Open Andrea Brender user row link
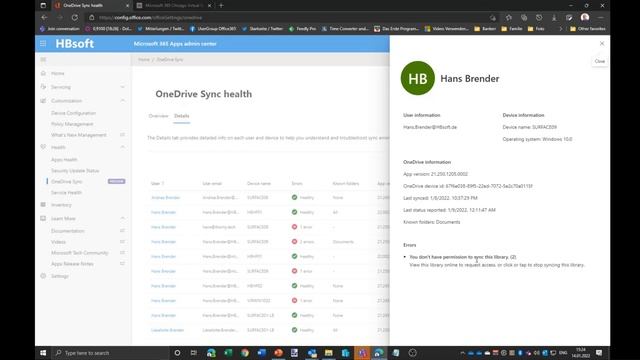This screenshot has width=640, height=360. [165, 198]
